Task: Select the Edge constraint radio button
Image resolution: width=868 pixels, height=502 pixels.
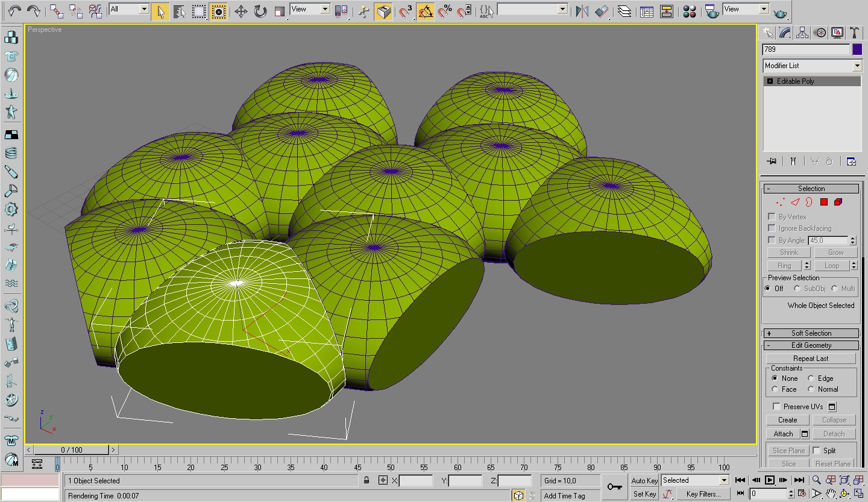Action: [x=811, y=378]
